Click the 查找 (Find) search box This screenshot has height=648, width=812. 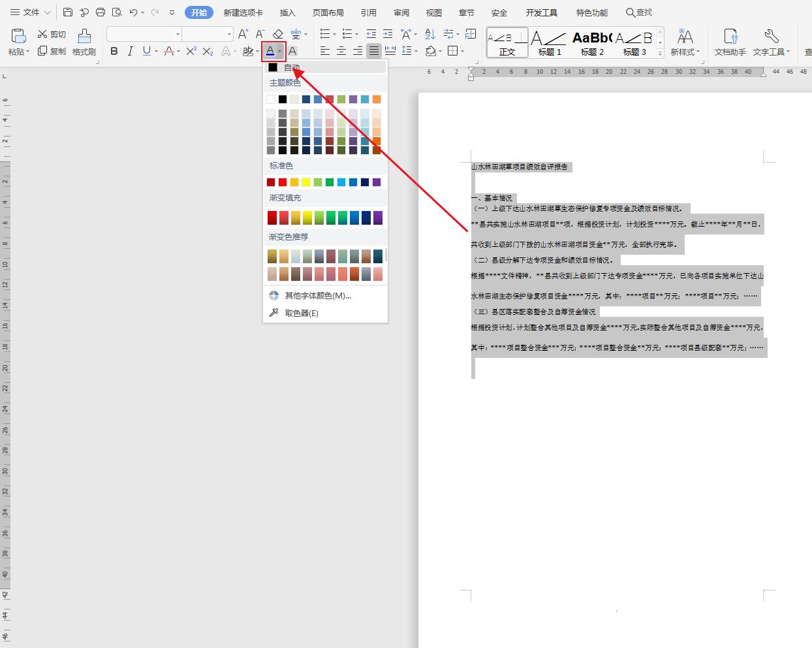(639, 12)
